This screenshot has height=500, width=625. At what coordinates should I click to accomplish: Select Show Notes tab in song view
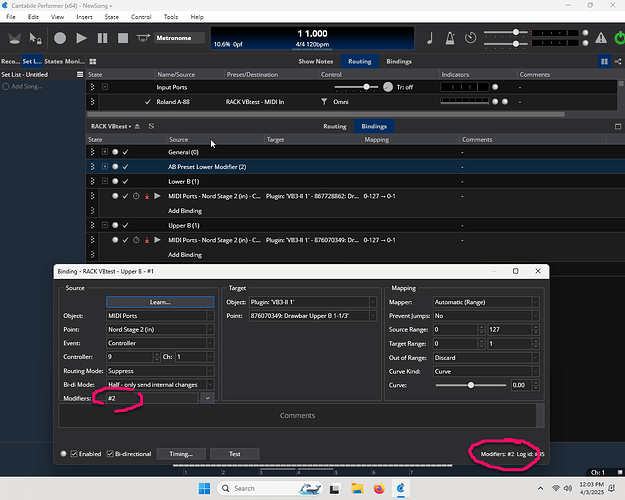coord(315,61)
